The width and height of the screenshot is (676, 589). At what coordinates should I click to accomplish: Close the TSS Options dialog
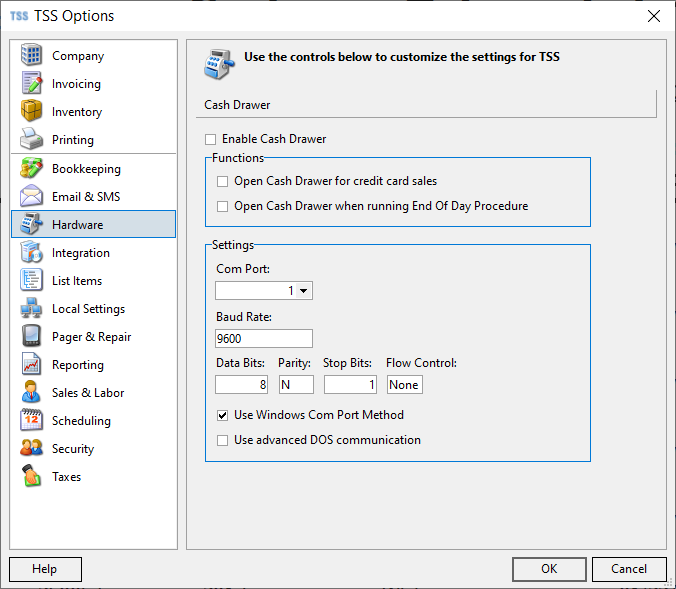654,16
